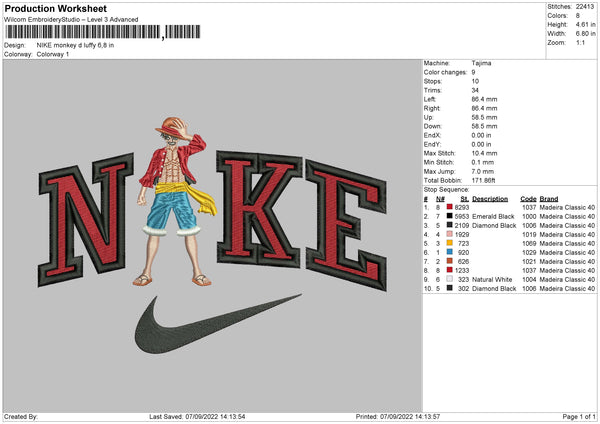
Task: Select the pink swatch next to 1929
Action: 450,234
